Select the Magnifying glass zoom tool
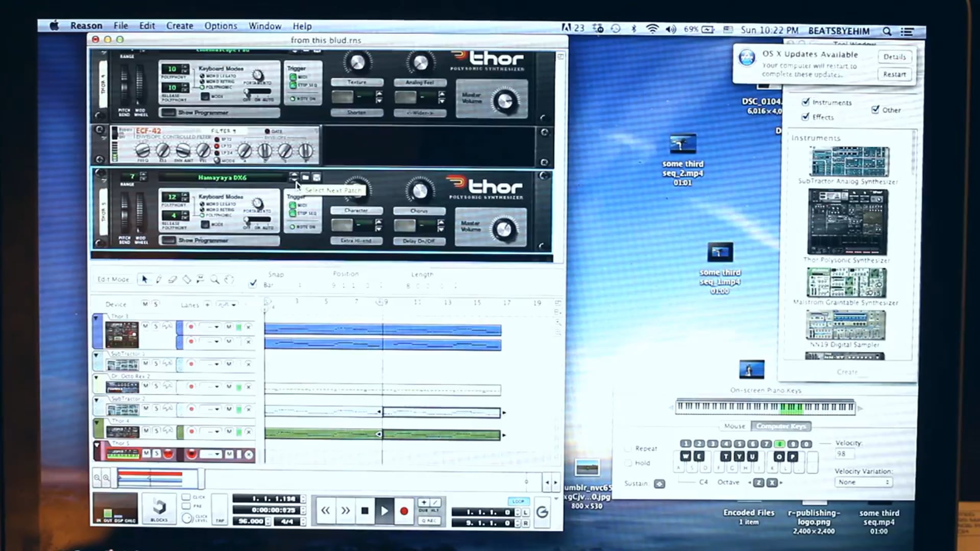 pos(214,280)
